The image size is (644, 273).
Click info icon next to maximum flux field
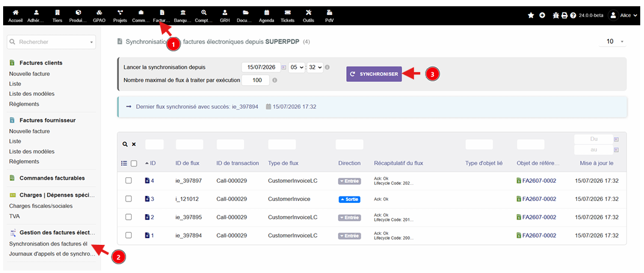tap(275, 80)
